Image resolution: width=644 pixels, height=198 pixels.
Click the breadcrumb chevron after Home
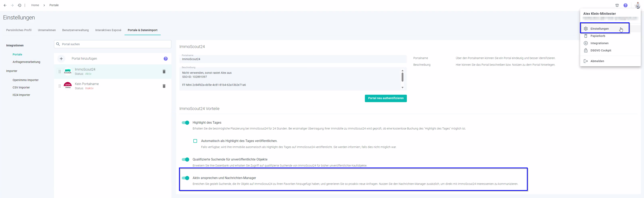(44, 5)
